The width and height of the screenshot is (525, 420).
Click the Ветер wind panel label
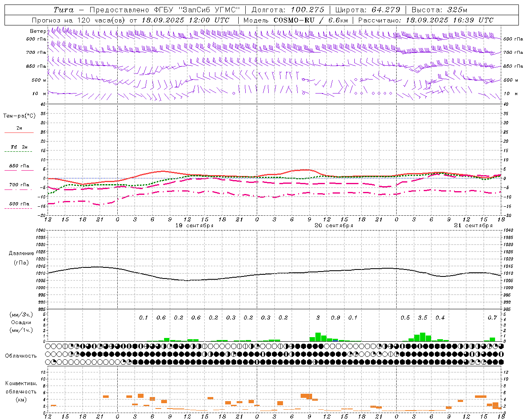[x=38, y=31]
